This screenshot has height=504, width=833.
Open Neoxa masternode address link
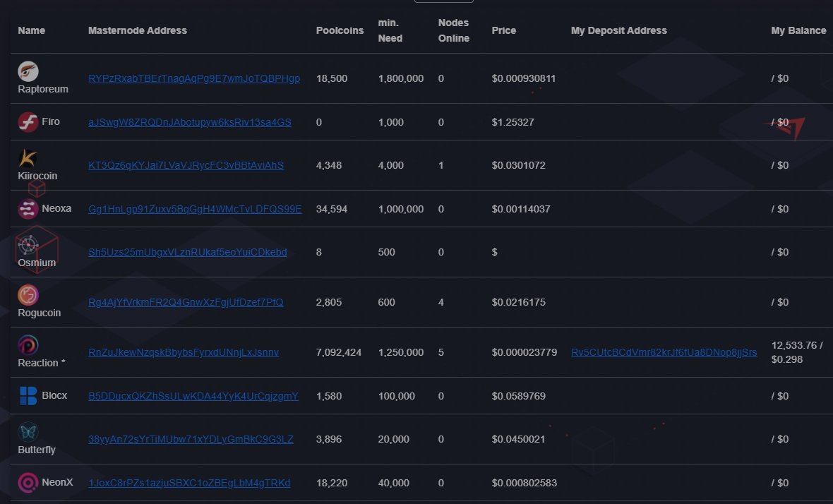tap(195, 209)
